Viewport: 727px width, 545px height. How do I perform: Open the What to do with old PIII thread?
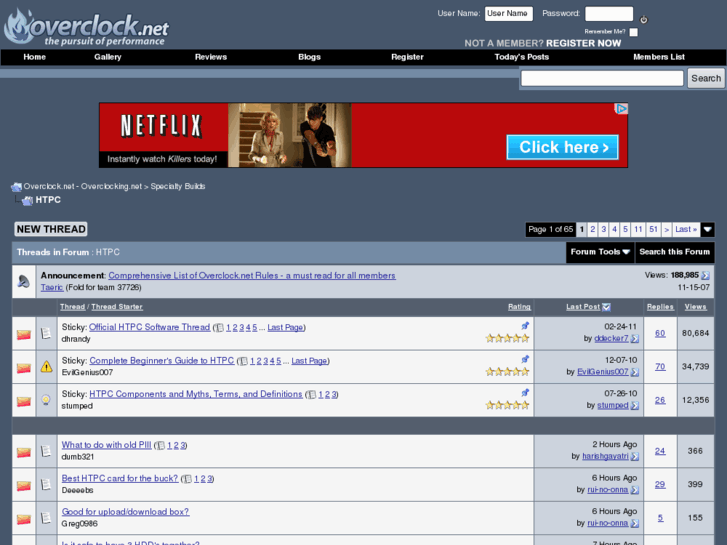click(107, 445)
